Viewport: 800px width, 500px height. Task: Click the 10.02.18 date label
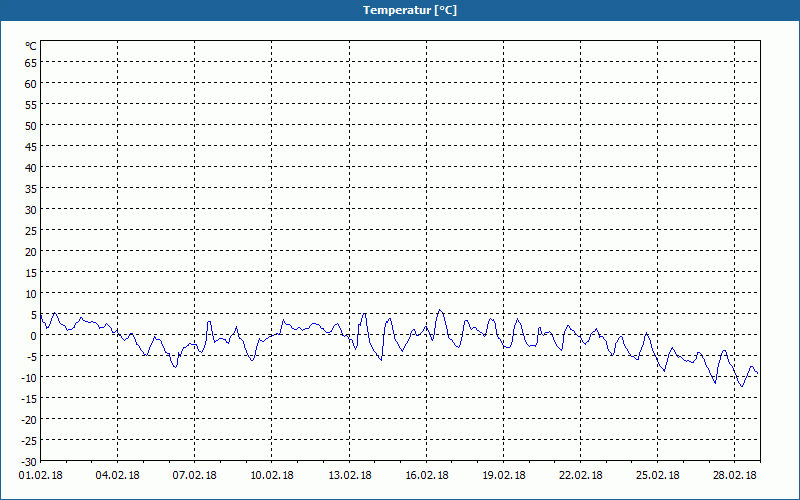point(272,476)
